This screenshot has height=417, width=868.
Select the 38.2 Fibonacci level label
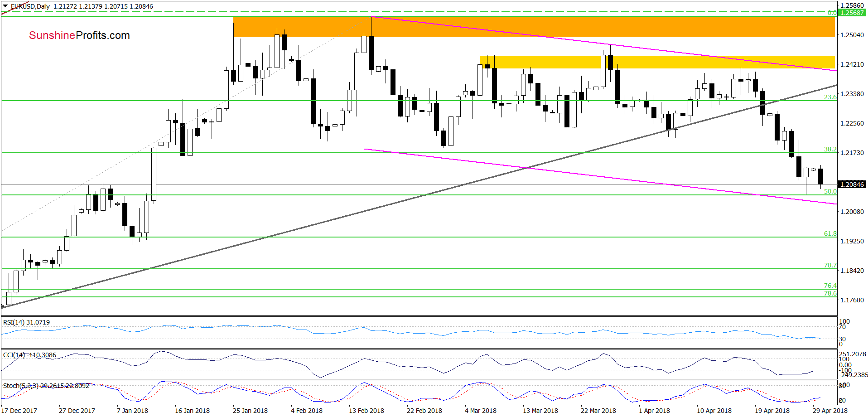830,149
